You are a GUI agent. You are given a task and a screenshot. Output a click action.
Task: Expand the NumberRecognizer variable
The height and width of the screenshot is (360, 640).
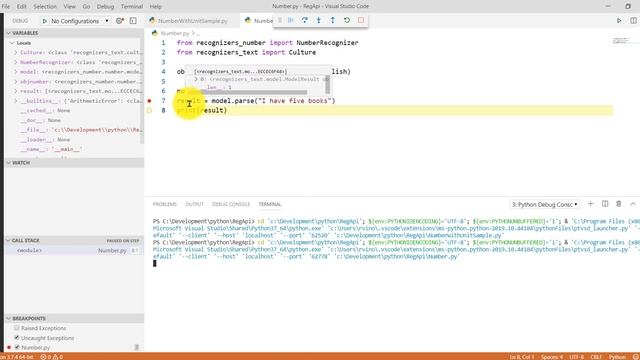coord(16,62)
